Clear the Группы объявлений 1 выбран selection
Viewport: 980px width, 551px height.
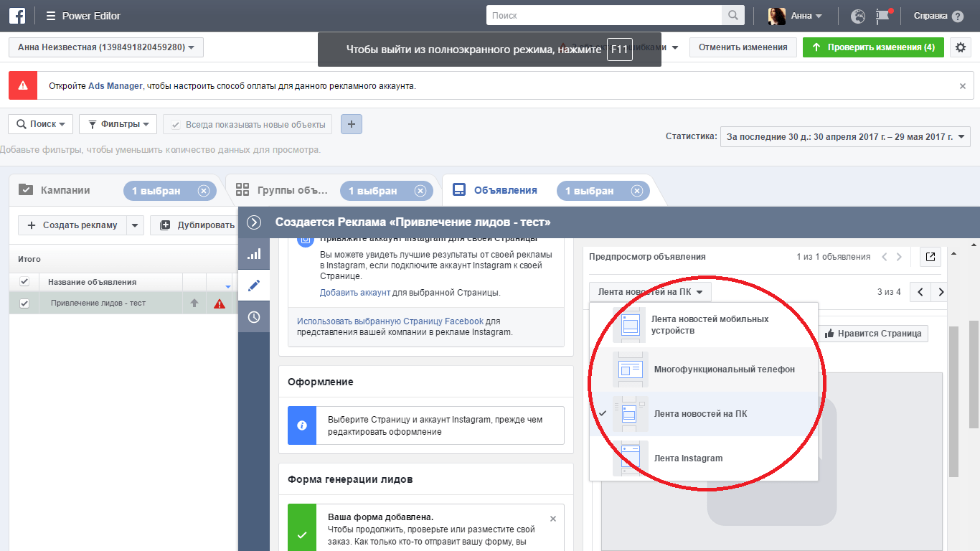click(x=420, y=191)
